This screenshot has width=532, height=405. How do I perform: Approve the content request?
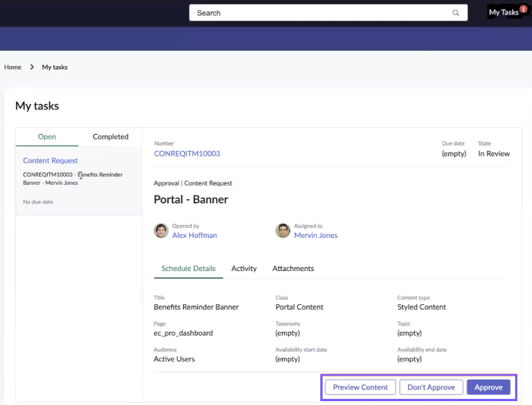tap(488, 387)
